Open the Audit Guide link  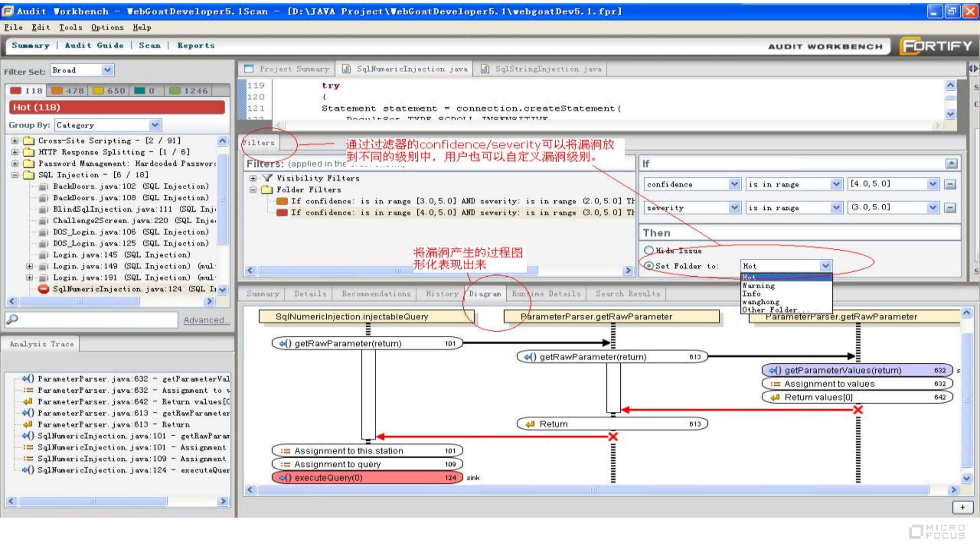94,45
